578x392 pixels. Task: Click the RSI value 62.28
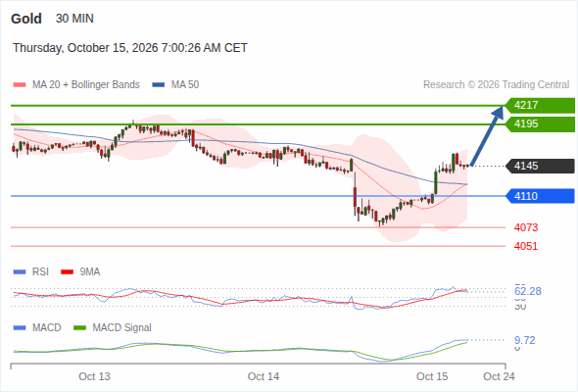(528, 291)
